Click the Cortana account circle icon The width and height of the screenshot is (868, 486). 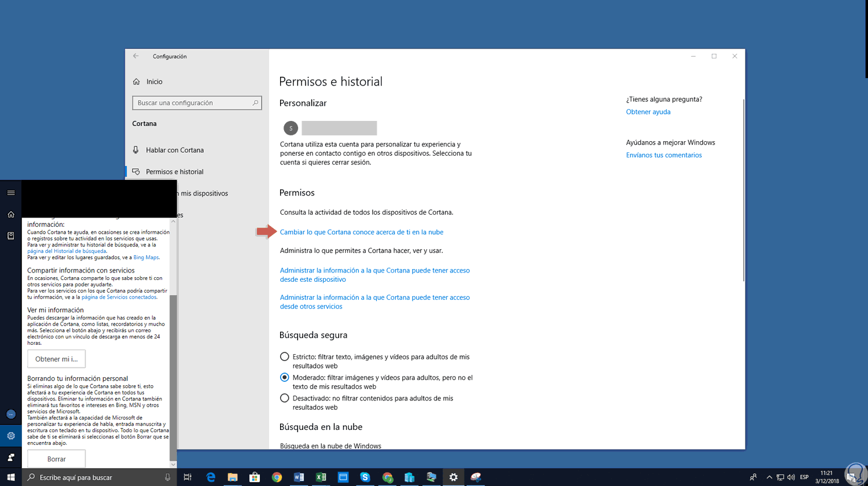(11, 414)
